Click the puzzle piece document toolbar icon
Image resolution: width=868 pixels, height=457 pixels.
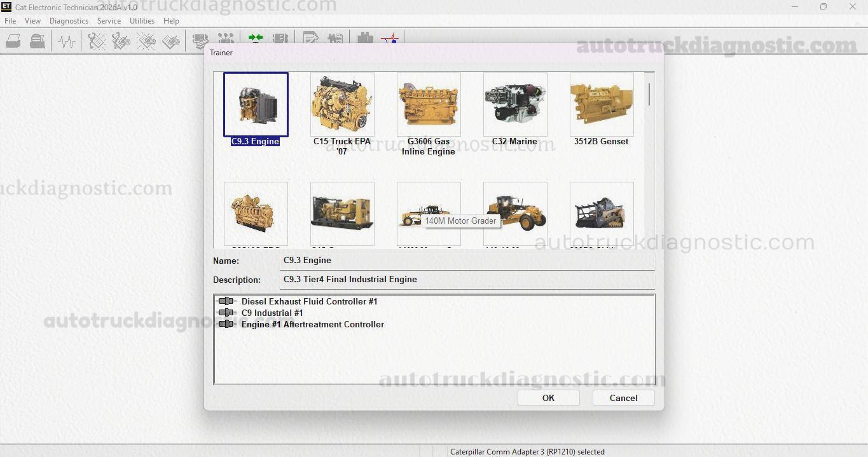(x=335, y=38)
